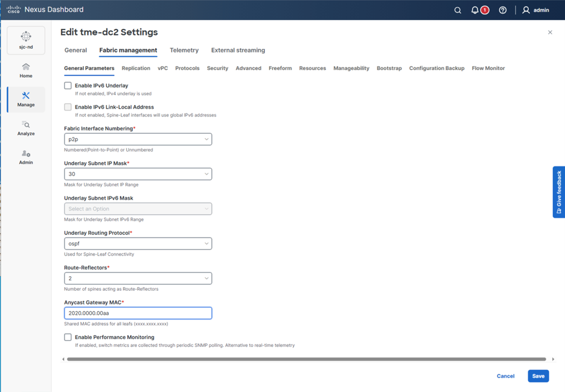
Task: Open the Resources sub-tab
Action: 313,68
